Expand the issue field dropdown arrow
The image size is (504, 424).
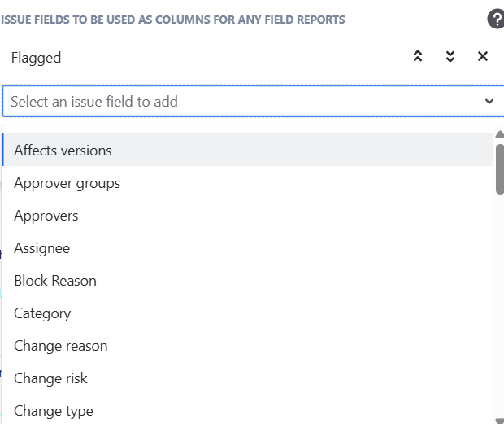(x=489, y=102)
